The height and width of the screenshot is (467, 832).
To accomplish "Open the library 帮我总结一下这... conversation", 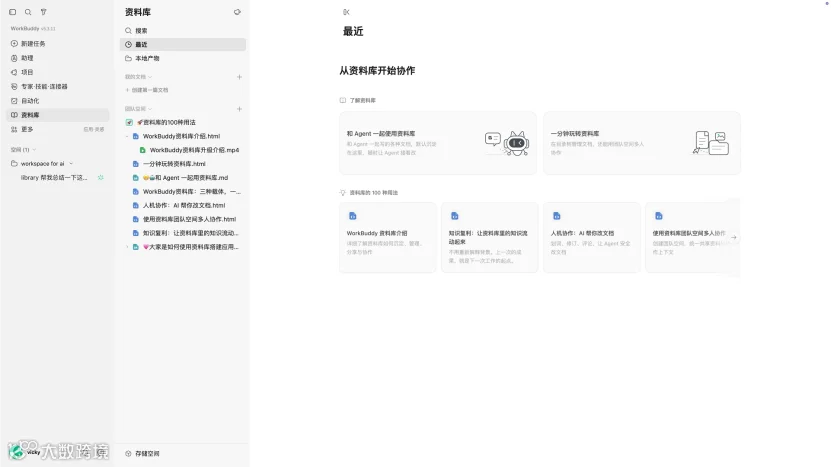I will [54, 178].
